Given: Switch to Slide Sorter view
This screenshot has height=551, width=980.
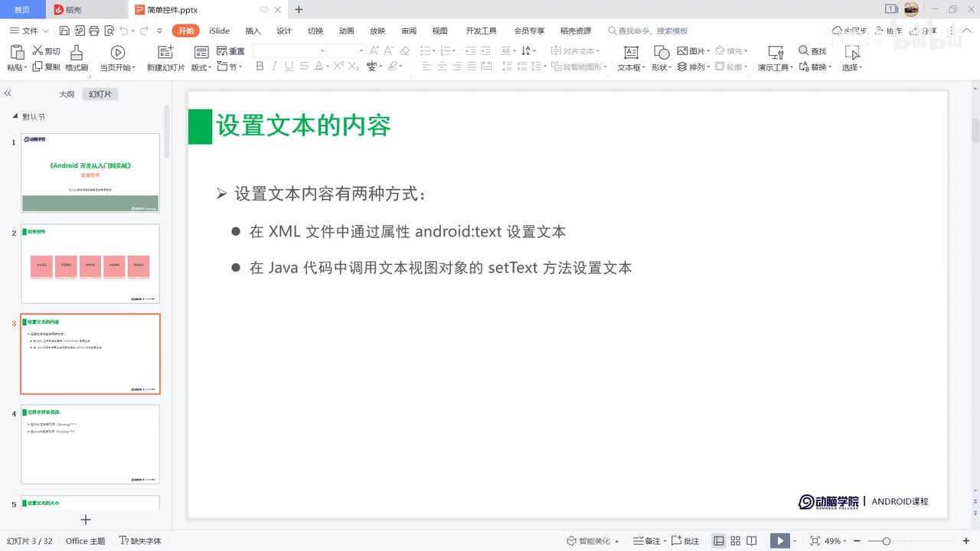Looking at the screenshot, I should (x=736, y=541).
